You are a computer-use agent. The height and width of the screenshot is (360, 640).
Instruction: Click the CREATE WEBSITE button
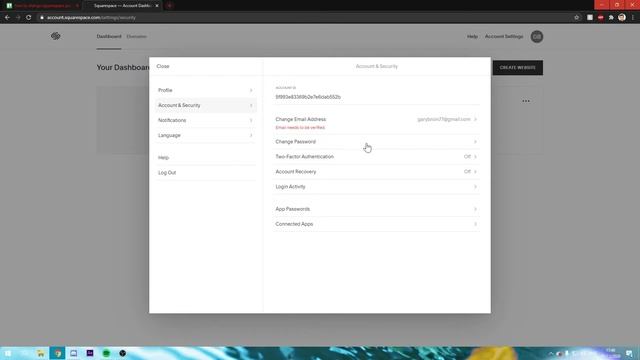click(x=518, y=68)
